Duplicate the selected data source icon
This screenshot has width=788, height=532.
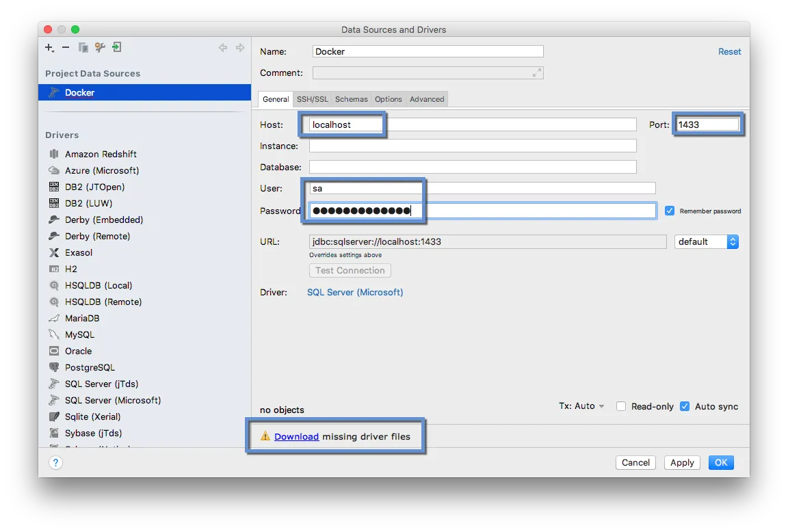point(83,47)
